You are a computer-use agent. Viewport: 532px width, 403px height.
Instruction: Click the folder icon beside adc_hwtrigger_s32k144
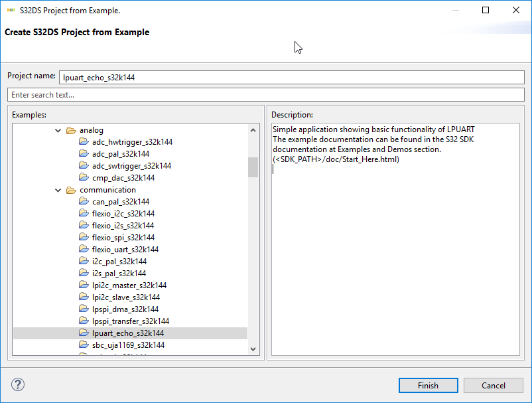coord(84,142)
